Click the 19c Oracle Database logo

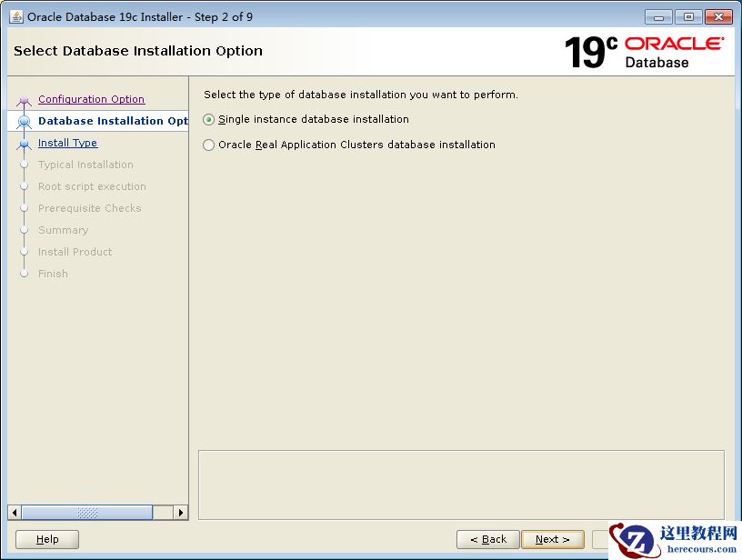pos(644,52)
